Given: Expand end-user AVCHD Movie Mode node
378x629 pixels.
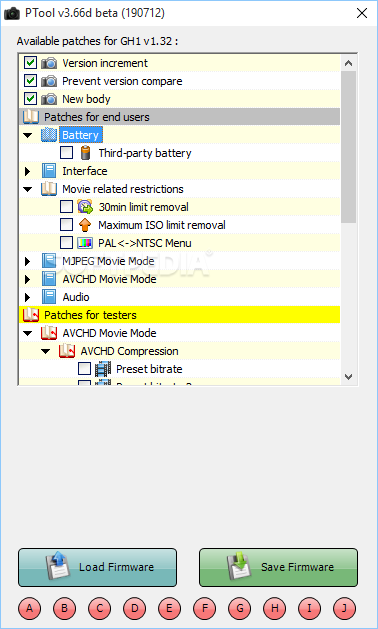Looking at the screenshot, I should click(x=27, y=279).
